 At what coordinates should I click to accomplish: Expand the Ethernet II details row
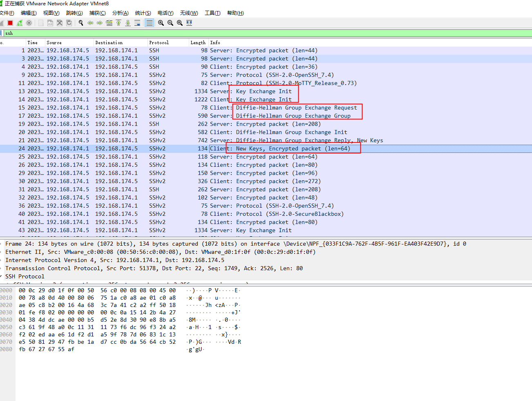2,252
